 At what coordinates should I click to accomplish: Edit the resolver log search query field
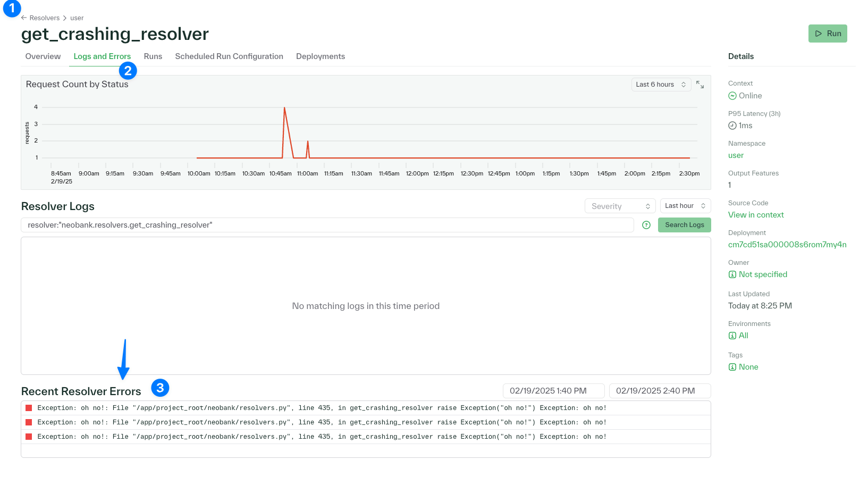click(x=327, y=225)
